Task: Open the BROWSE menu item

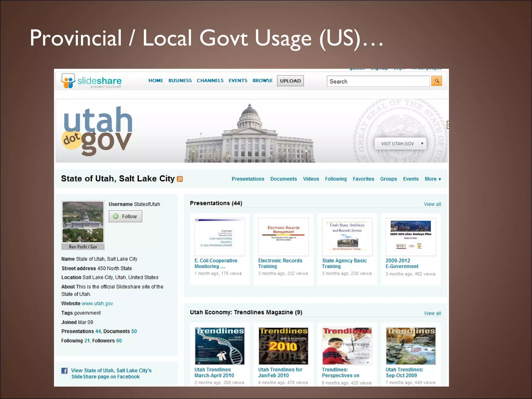Action: [x=262, y=81]
